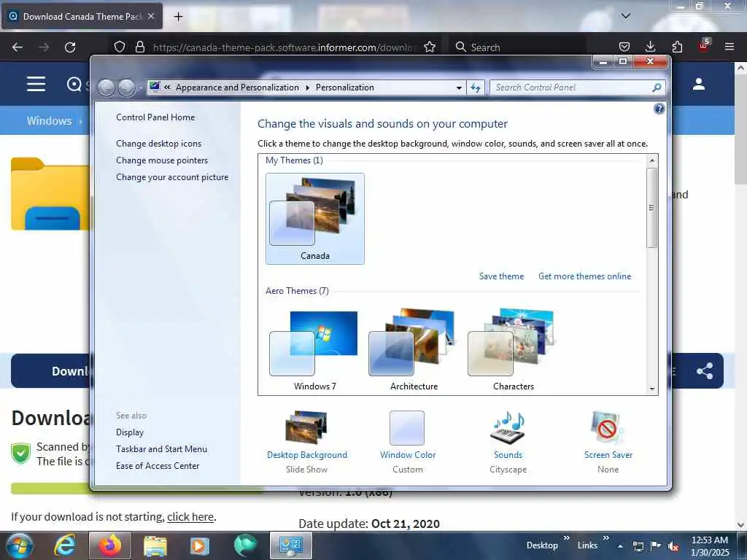The image size is (747, 560).
Task: Close Download Canada Theme Pack tab
Action: tap(150, 16)
